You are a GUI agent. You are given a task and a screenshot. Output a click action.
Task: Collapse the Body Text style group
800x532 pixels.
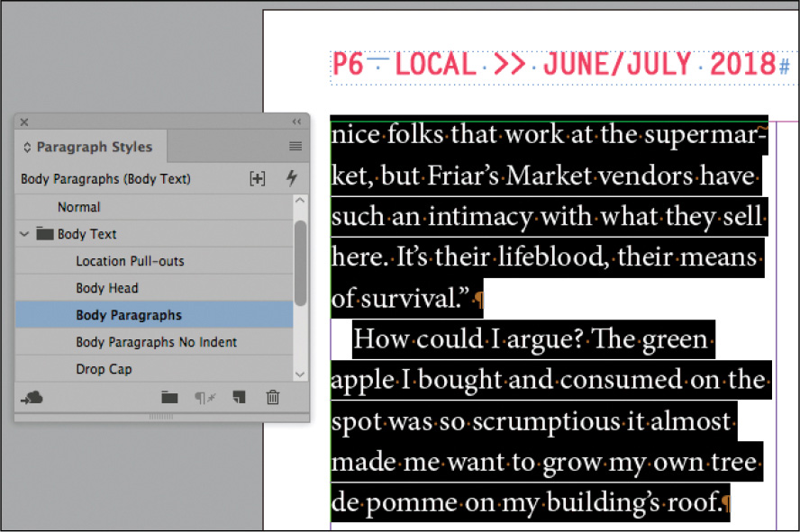click(x=24, y=234)
